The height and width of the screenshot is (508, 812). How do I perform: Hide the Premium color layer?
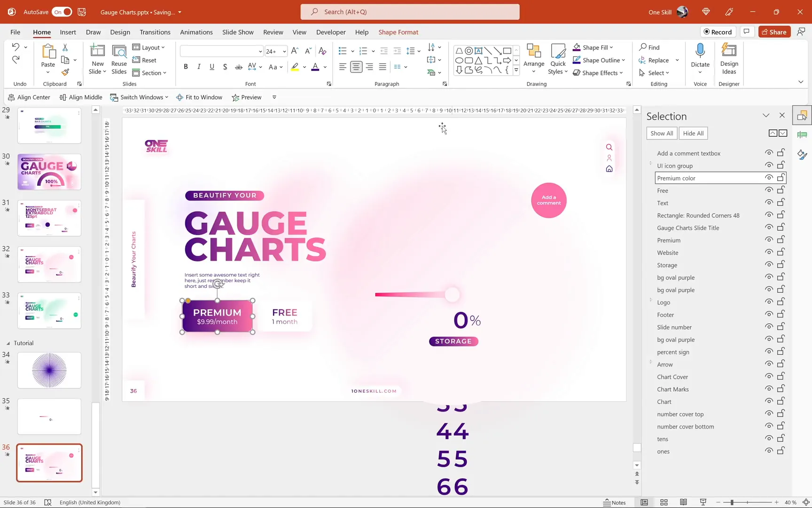[769, 177]
